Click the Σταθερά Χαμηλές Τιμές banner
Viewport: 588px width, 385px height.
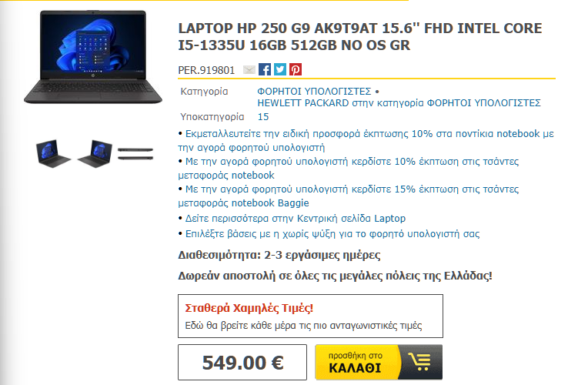point(310,316)
